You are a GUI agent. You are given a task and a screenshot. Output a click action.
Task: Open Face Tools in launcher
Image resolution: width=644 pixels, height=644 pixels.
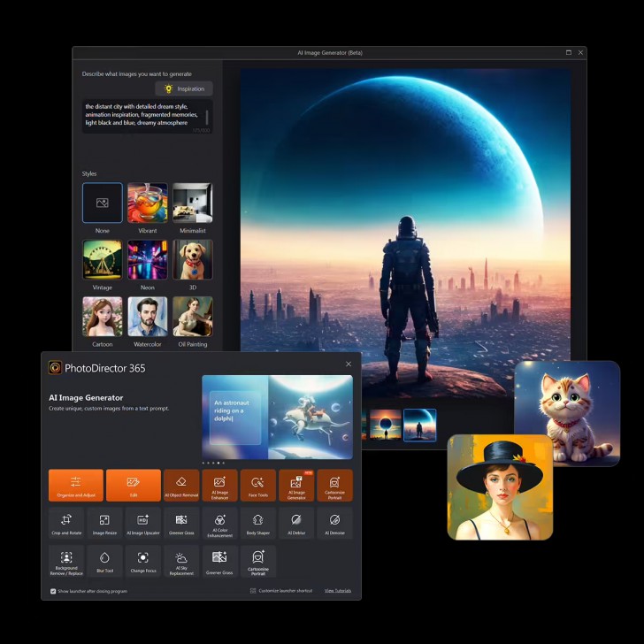258,485
